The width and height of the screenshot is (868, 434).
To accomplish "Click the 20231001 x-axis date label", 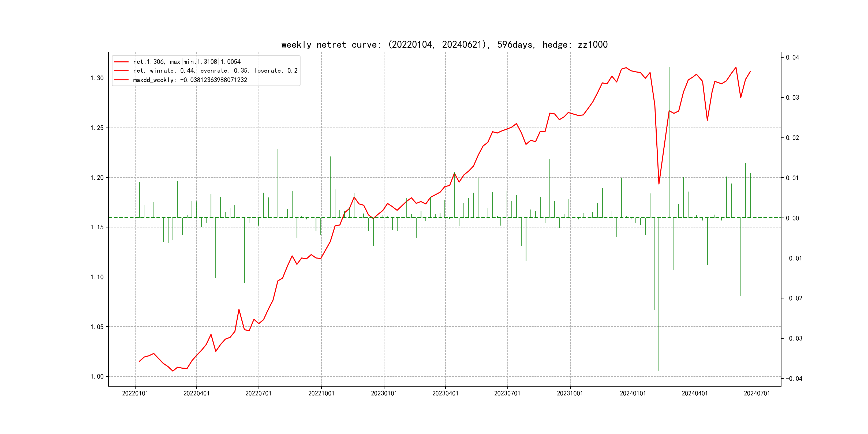I will click(x=570, y=394).
